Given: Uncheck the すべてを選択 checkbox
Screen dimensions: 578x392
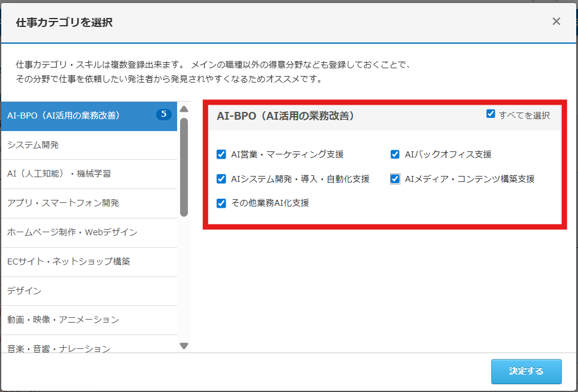Looking at the screenshot, I should (491, 114).
